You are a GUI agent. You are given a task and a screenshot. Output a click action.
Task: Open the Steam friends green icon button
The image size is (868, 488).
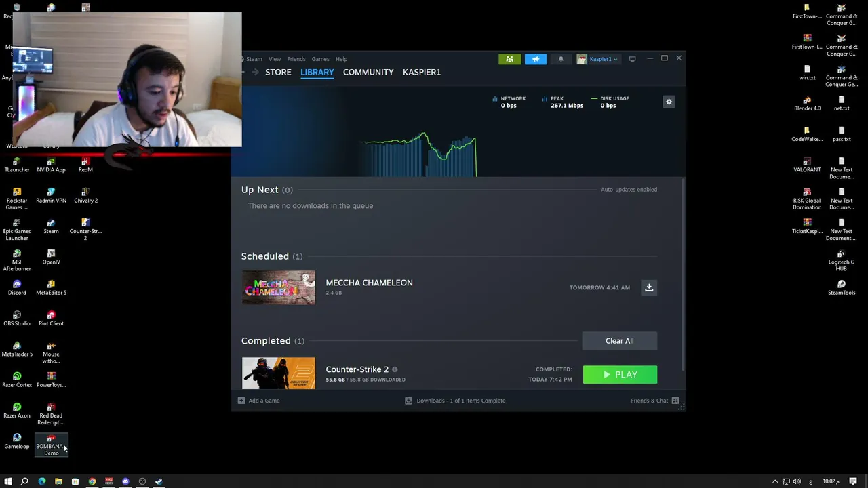[x=509, y=59]
